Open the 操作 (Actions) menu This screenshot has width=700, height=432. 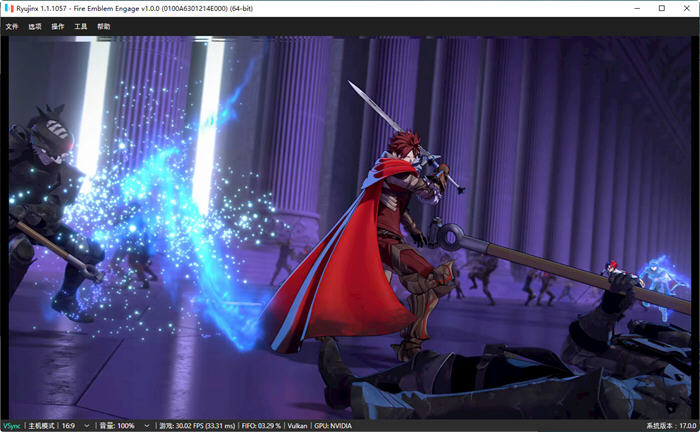point(58,27)
